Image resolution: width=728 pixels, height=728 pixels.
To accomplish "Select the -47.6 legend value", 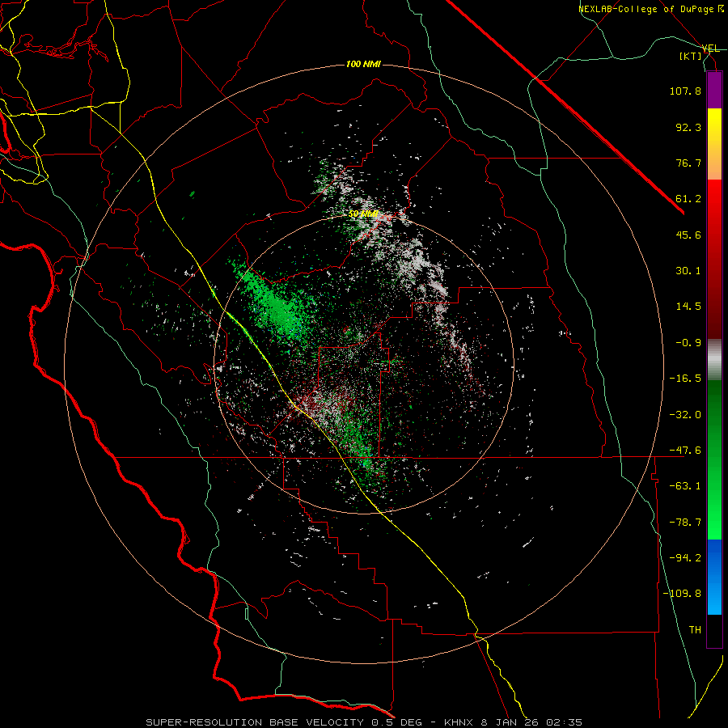I will [685, 451].
